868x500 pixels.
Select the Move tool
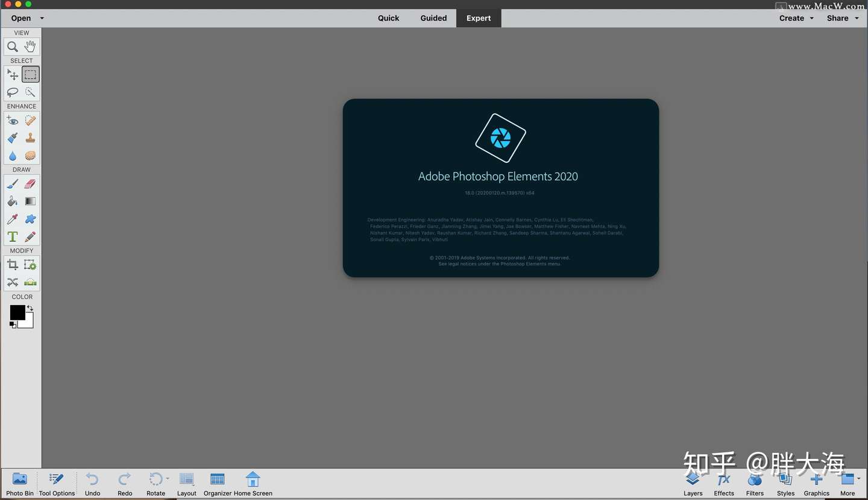pyautogui.click(x=13, y=75)
